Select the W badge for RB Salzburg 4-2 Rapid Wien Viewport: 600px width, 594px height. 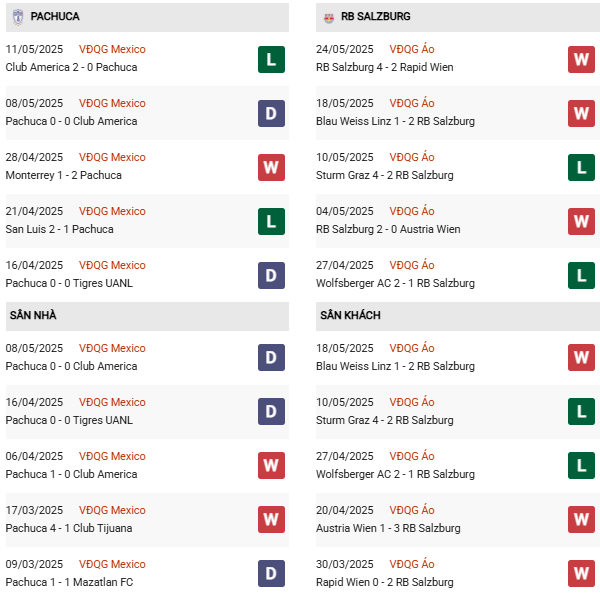coord(582,59)
